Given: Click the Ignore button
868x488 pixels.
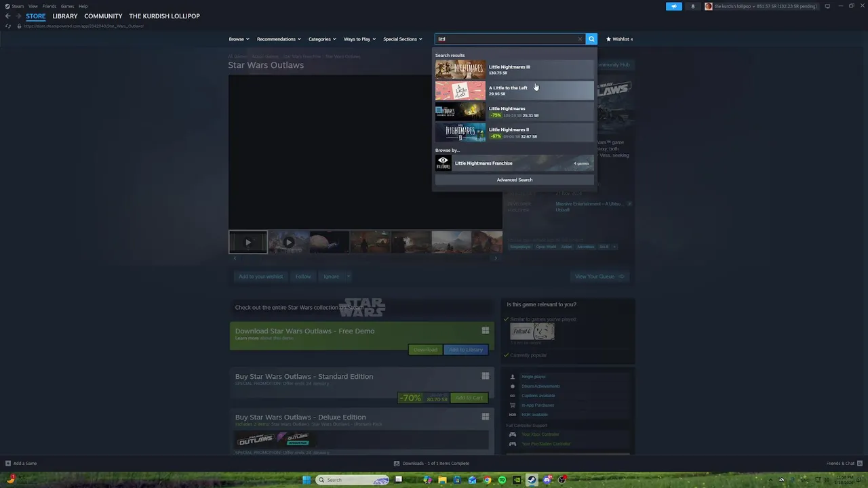Looking at the screenshot, I should click(331, 277).
